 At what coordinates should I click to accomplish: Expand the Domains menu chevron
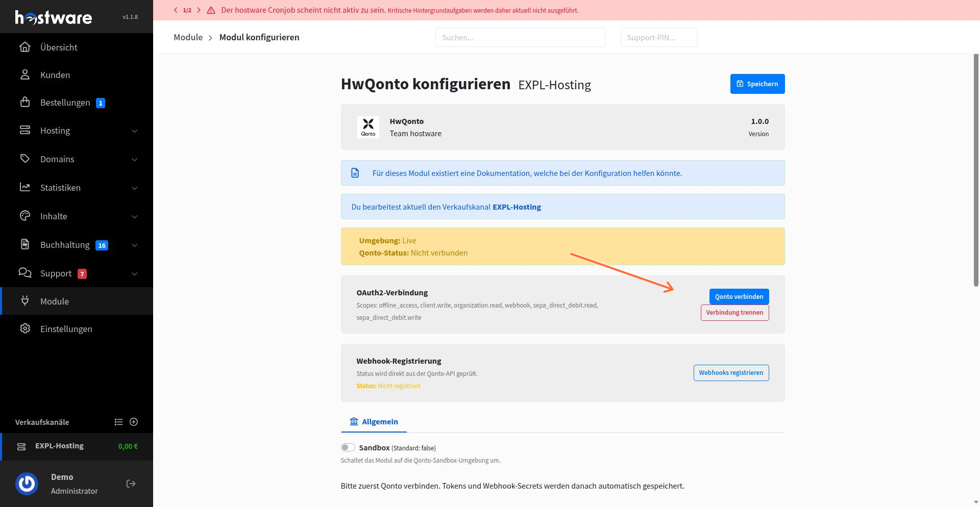[135, 160]
